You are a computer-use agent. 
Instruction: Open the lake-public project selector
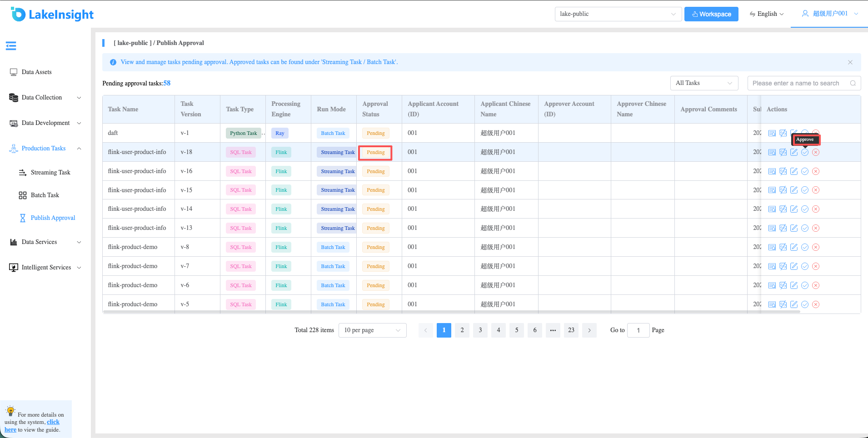tap(618, 14)
